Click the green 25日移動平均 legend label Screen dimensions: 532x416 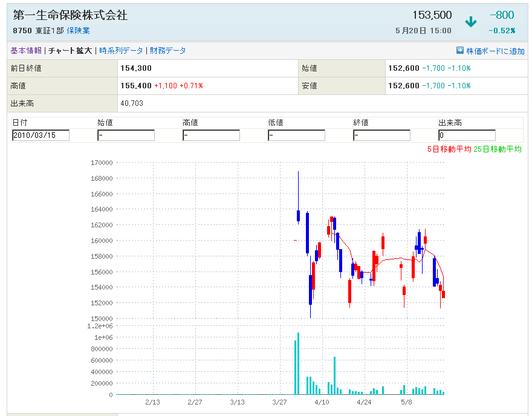[497, 149]
